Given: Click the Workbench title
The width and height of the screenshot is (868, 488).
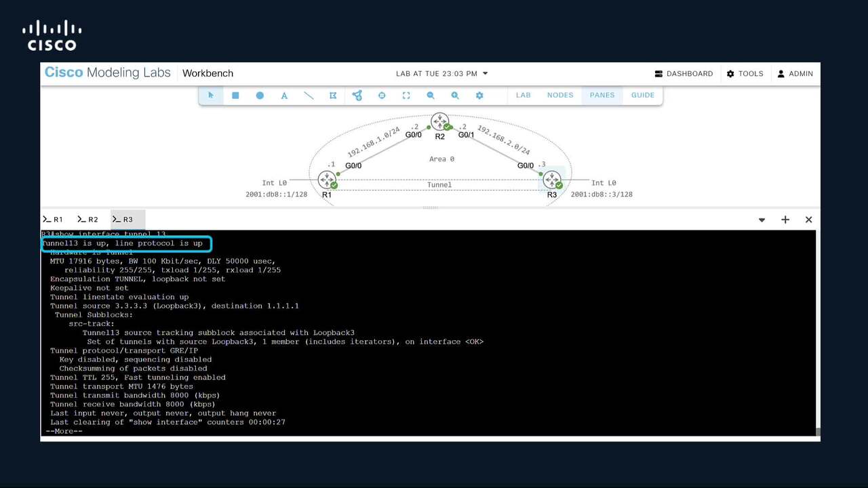Looking at the screenshot, I should (208, 73).
